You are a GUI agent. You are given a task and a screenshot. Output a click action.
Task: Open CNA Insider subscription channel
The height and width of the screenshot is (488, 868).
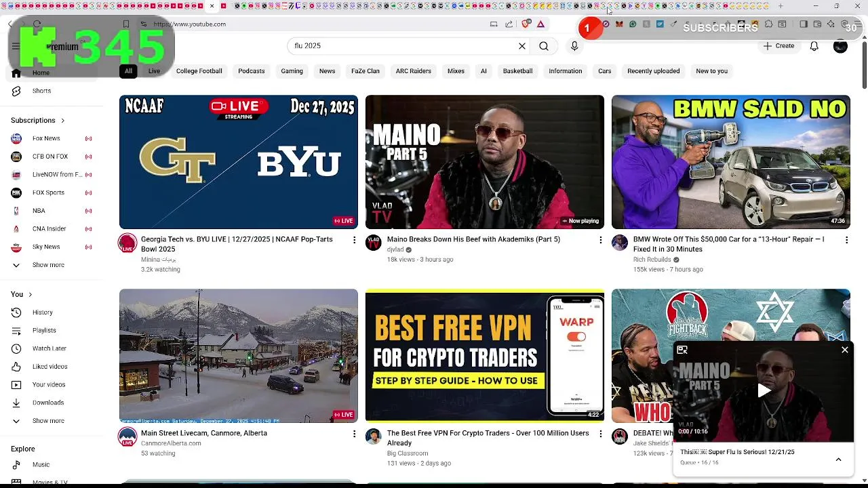51,229
